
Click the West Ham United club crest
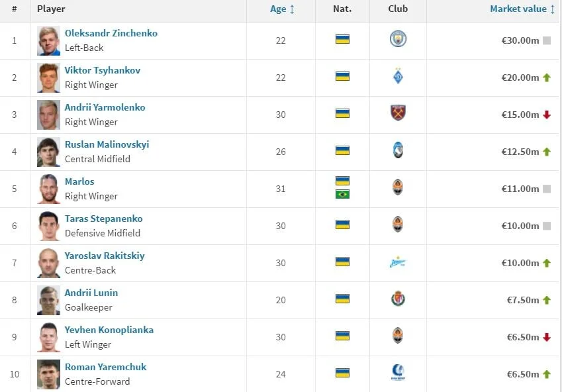(x=398, y=113)
